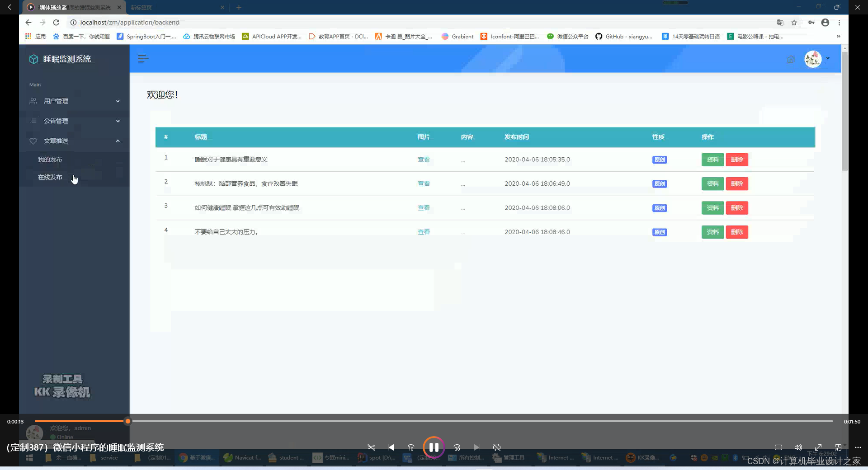This screenshot has width=868, height=470.
Task: Expand the 公告管理 menu
Action: (74, 121)
